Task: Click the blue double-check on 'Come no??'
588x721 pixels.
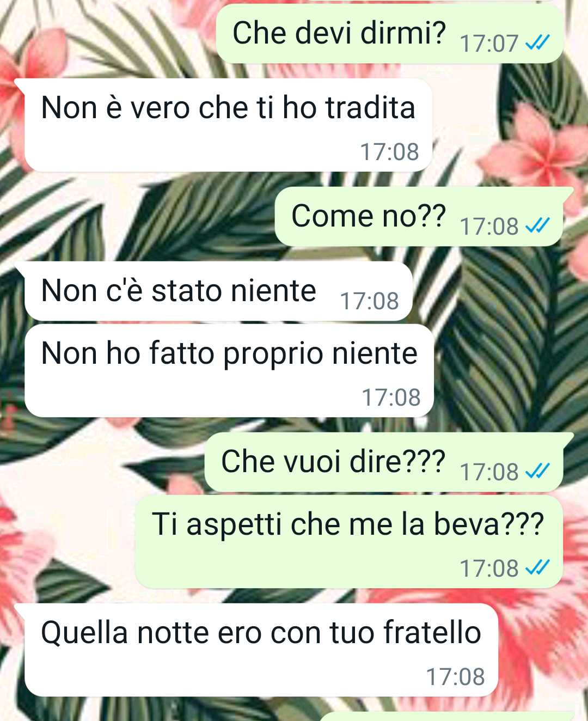Action: point(537,225)
